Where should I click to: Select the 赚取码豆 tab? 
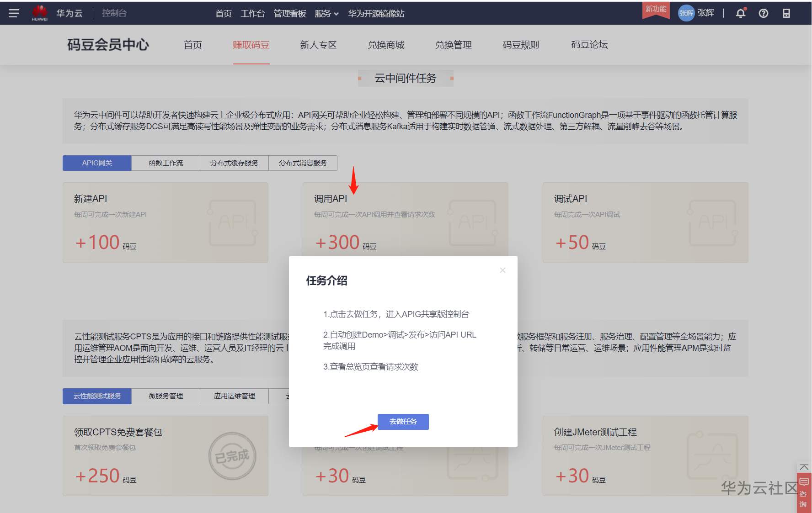click(251, 45)
